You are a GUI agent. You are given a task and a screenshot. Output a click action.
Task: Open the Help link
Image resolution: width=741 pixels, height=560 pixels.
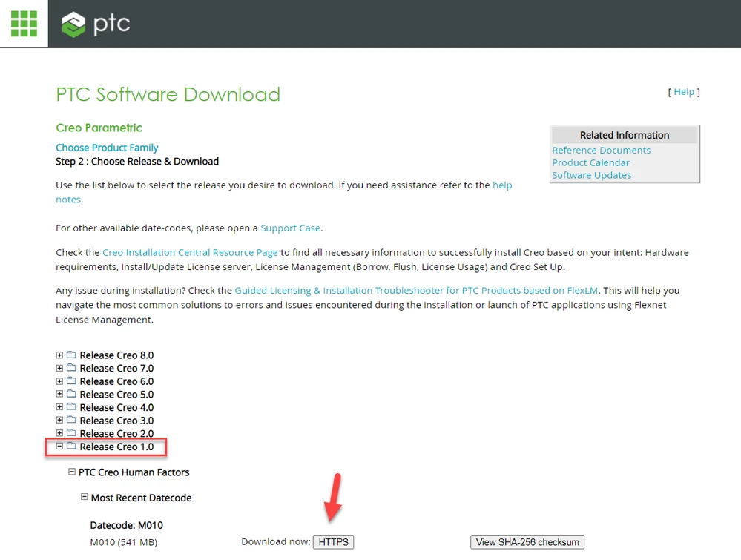pyautogui.click(x=684, y=92)
